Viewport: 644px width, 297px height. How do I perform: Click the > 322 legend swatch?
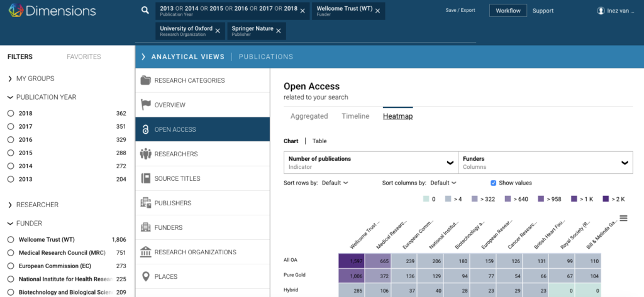pos(475,199)
